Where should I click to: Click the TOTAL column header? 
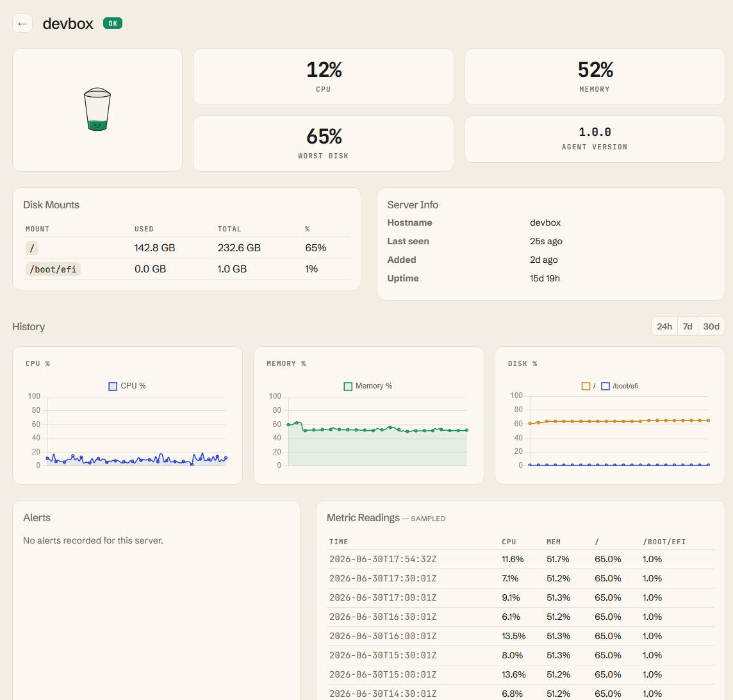point(229,229)
